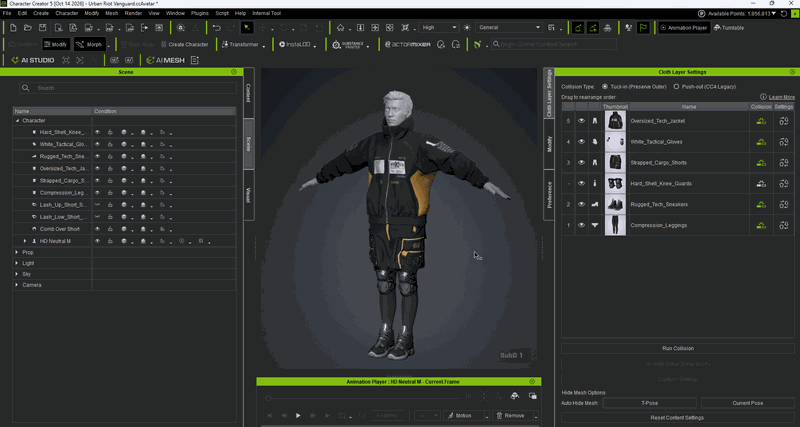The width and height of the screenshot is (800, 427).
Task: Switch to the Preference side tab
Action: click(x=549, y=195)
